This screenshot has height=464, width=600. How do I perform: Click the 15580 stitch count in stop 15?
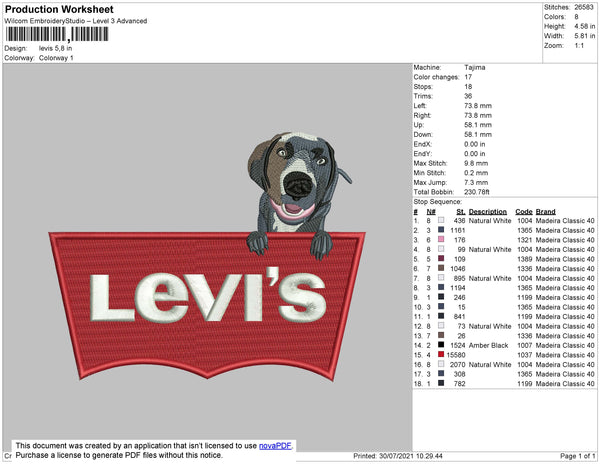coord(456,355)
